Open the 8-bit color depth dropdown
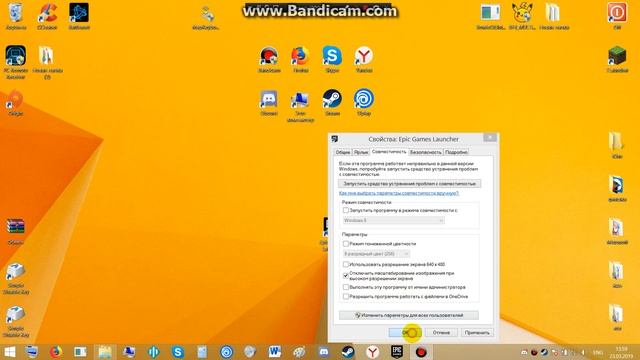This screenshot has width=640, height=360. pyautogui.click(x=376, y=254)
